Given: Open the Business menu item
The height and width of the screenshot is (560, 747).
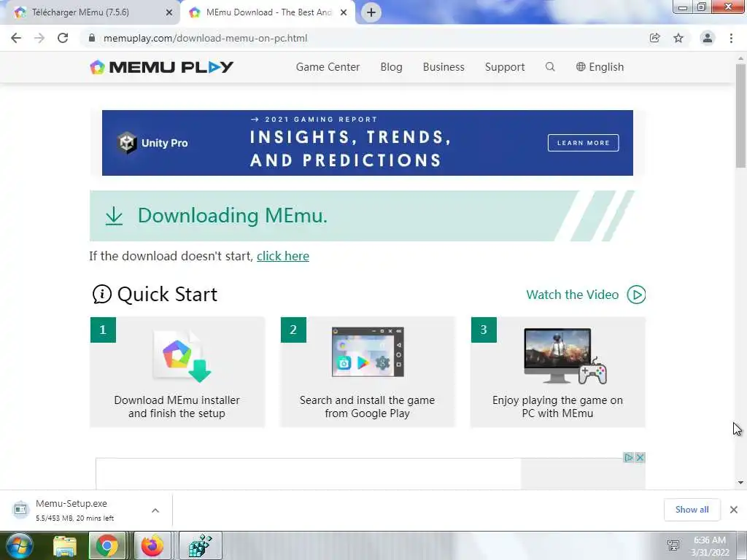Looking at the screenshot, I should click(x=444, y=67).
